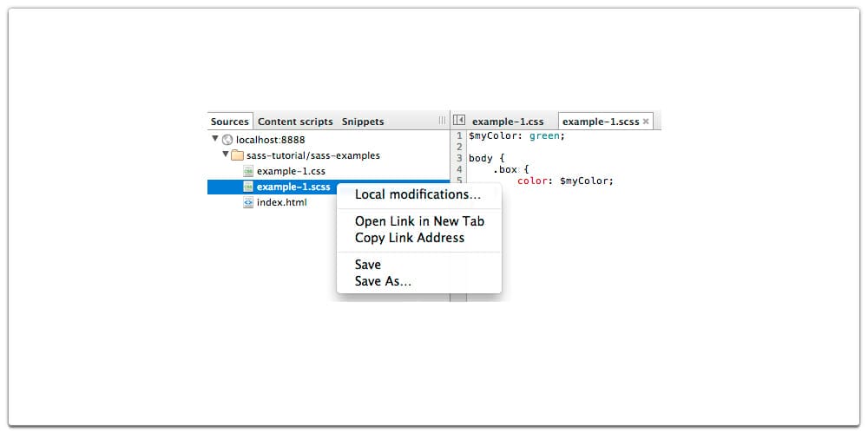Click line number 3 in the gutter
Viewport: 868px width, 434px height.
[459, 158]
